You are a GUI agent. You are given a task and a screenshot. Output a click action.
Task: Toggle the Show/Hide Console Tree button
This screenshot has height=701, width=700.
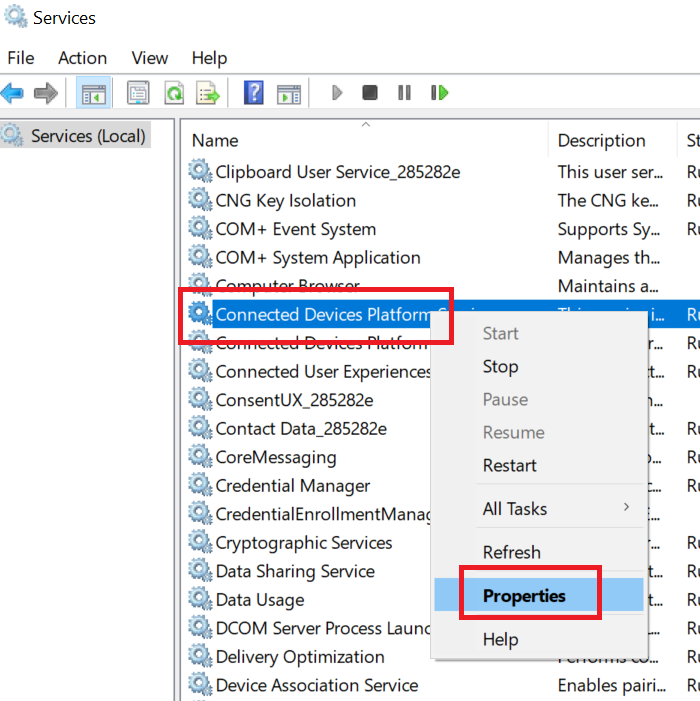[x=94, y=93]
